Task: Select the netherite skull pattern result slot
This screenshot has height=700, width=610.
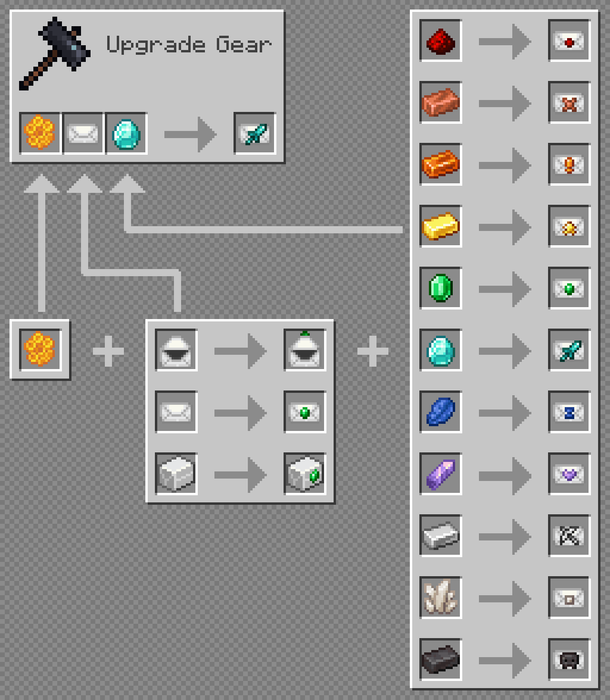Action: [x=569, y=660]
